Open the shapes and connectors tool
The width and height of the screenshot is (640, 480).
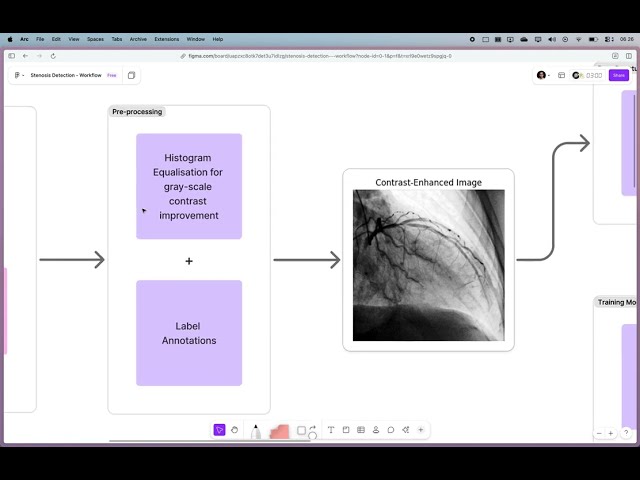point(302,431)
